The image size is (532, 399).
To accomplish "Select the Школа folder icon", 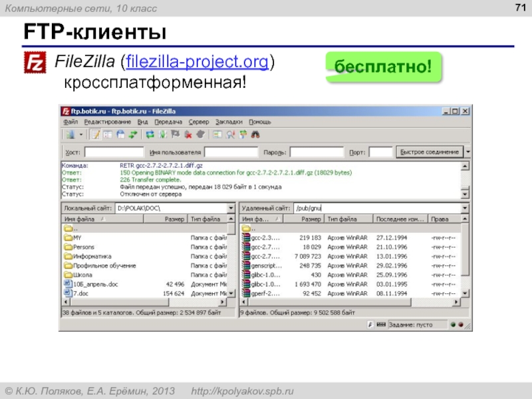I will pyautogui.click(x=68, y=275).
